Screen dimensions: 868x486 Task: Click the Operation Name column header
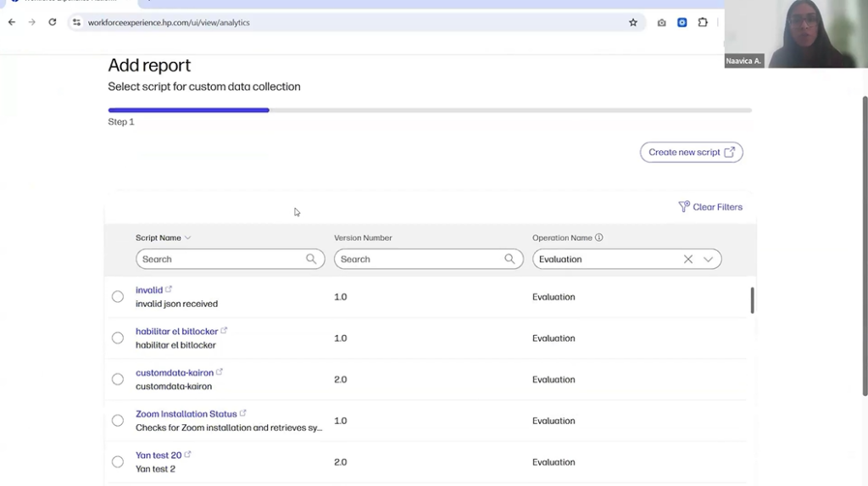[x=561, y=238]
